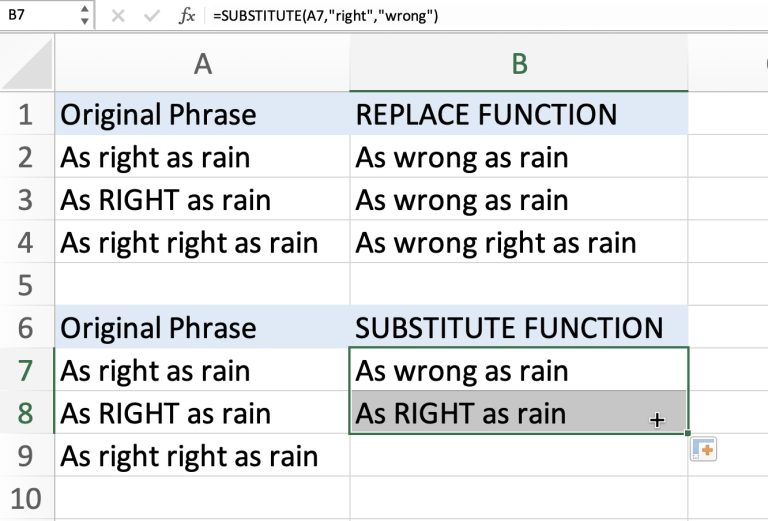Screen dimensions: 768x521
Task: Open the Auto Fill Options icon
Action: (x=704, y=450)
